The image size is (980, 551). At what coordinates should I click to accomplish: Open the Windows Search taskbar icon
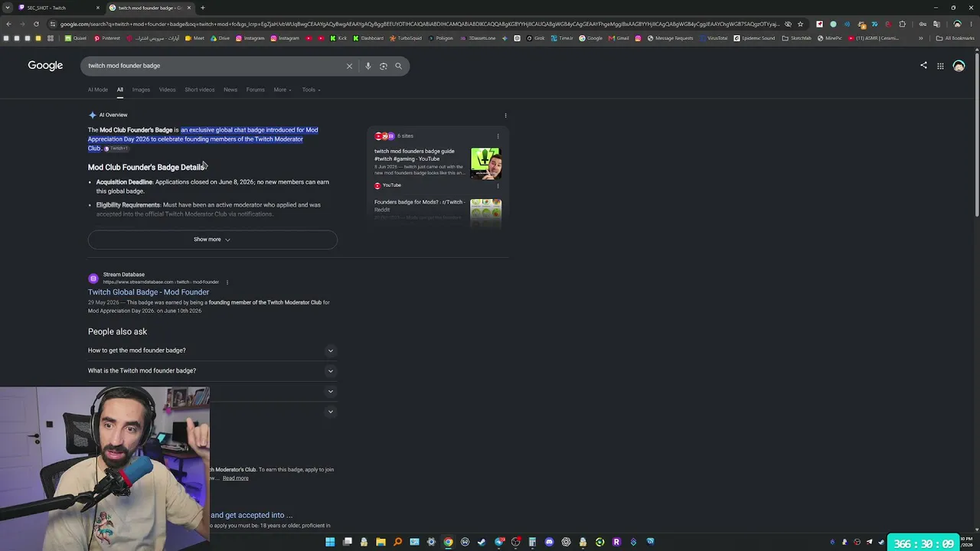[x=397, y=542]
